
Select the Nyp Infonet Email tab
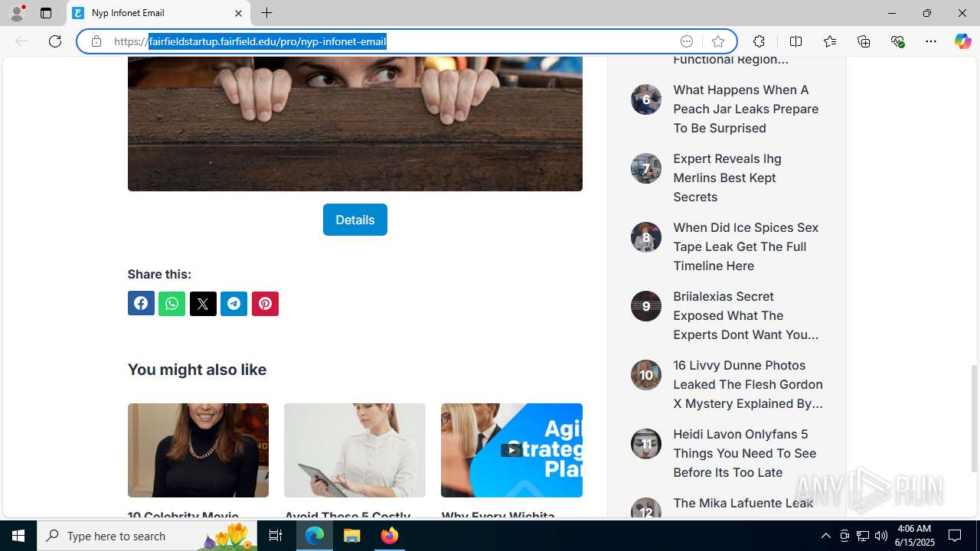[158, 13]
